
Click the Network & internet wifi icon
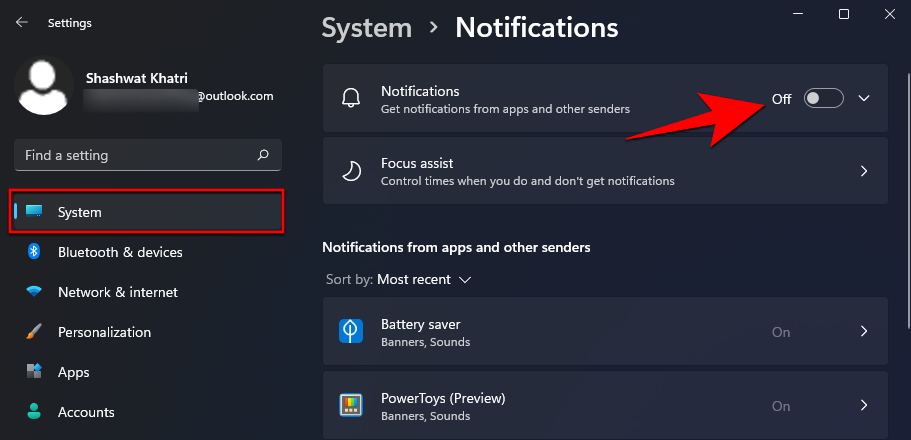(34, 292)
